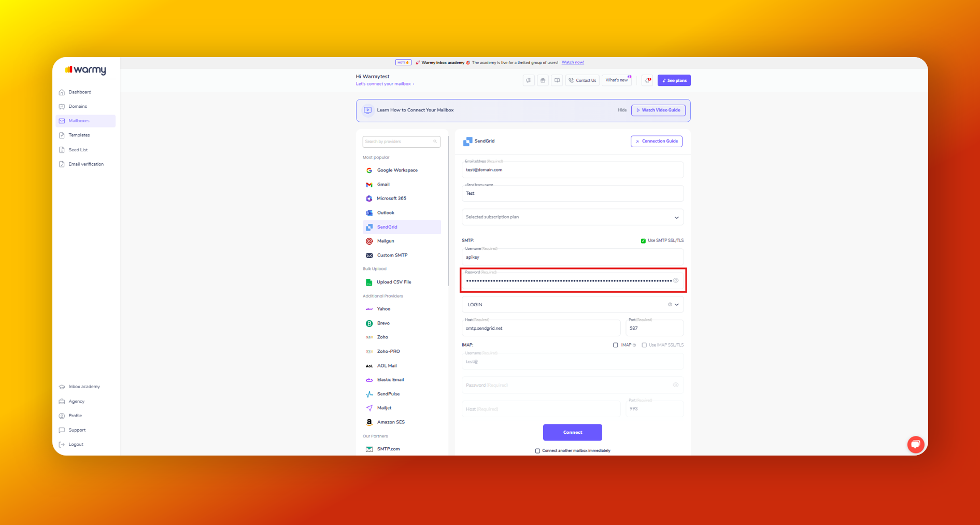Viewport: 980px width, 525px height.
Task: Go to Agency section
Action: pos(86,401)
